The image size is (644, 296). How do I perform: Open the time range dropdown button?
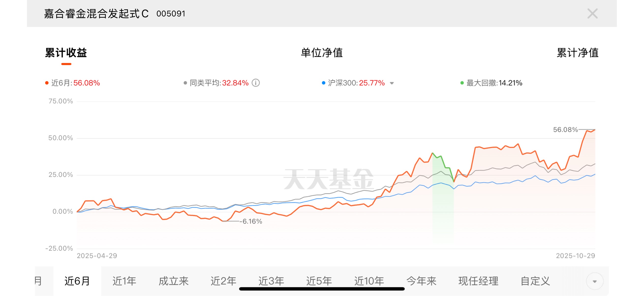pyautogui.click(x=595, y=281)
